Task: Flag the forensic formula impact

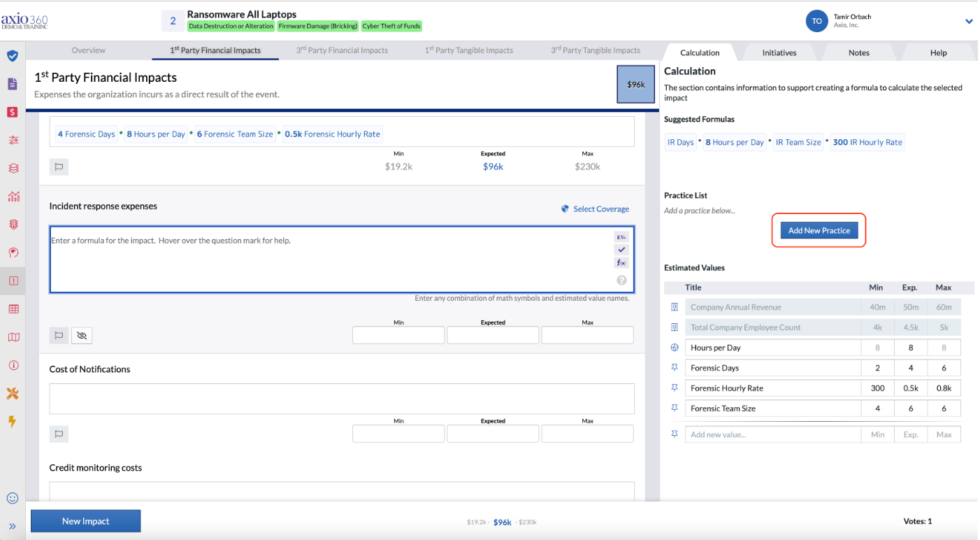Action: [x=59, y=167]
